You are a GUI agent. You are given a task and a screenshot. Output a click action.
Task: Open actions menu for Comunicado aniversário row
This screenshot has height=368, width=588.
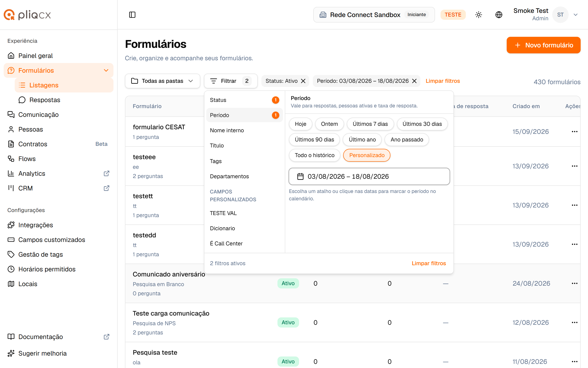click(x=574, y=283)
